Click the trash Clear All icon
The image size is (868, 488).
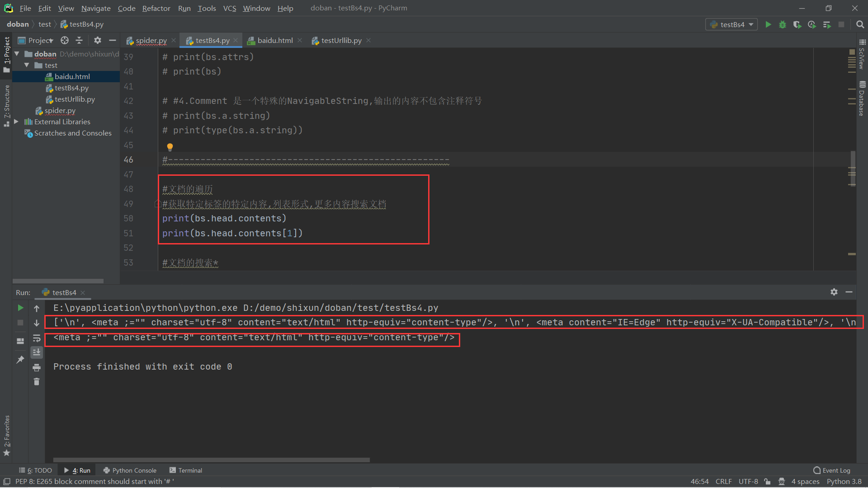tap(37, 382)
